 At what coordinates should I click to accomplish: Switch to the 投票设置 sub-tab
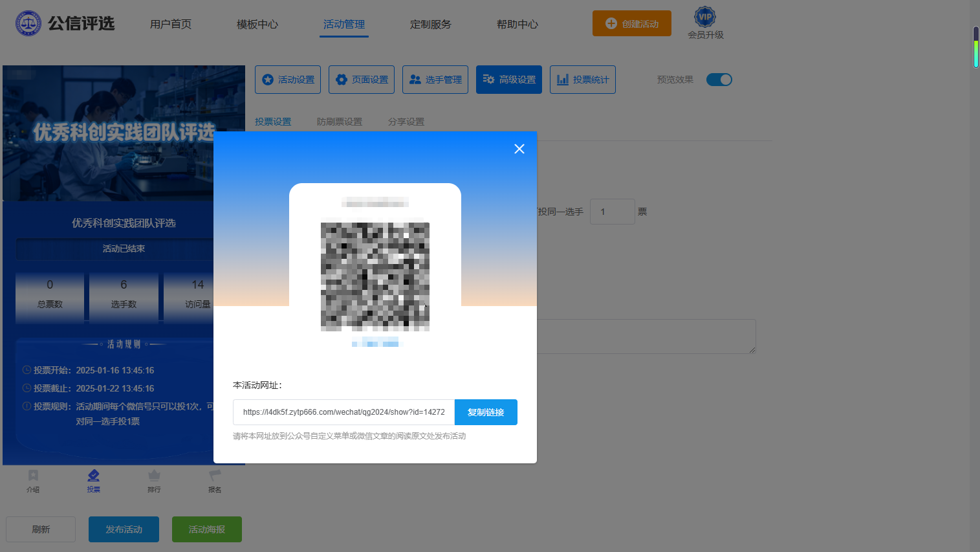(x=273, y=122)
